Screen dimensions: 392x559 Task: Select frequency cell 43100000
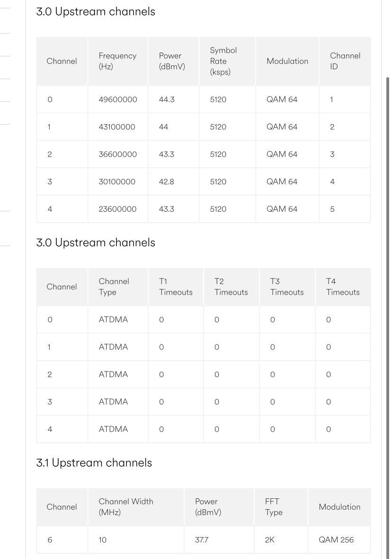tap(117, 127)
